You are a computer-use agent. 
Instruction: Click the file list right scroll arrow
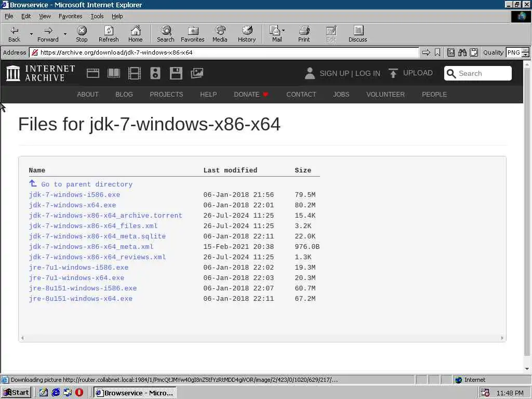(x=502, y=338)
